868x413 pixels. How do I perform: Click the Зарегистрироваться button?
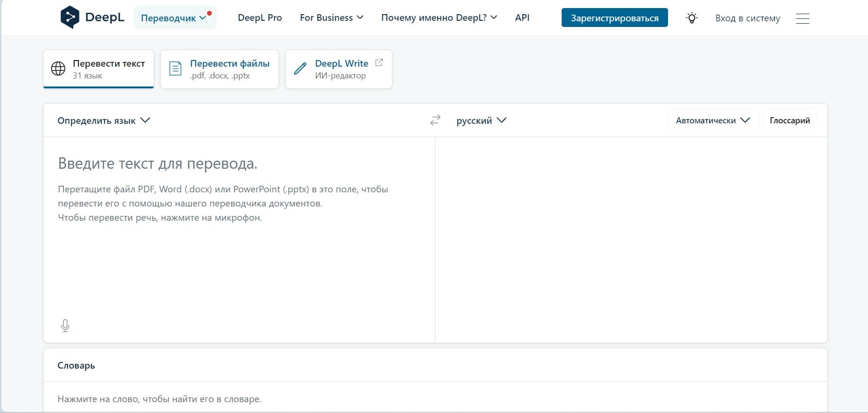click(x=615, y=18)
